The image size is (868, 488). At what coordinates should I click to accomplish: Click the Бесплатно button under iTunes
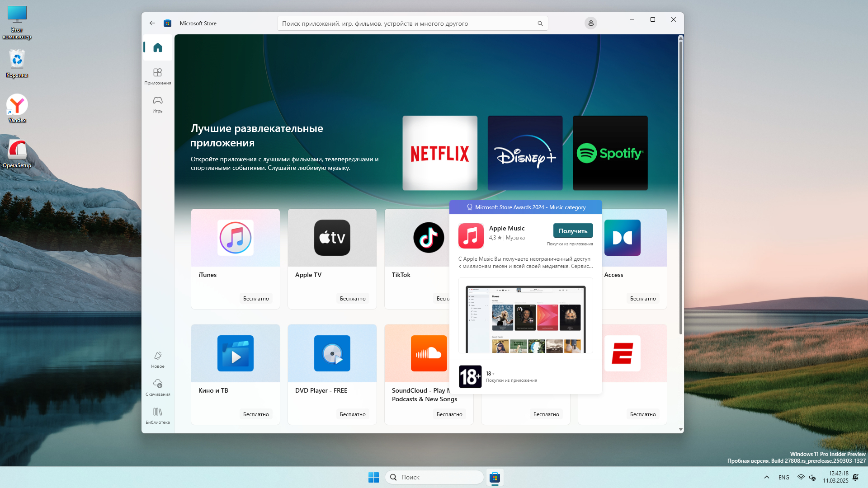tap(256, 299)
